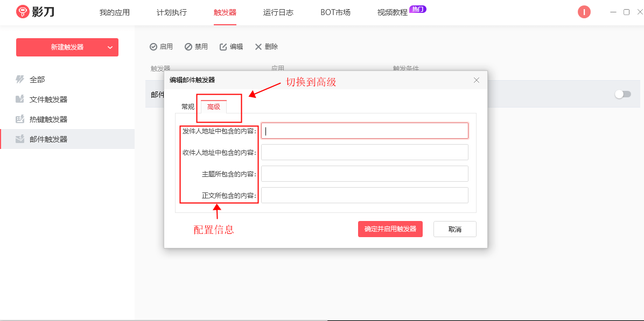Screen dimensions: 644x321
Task: Click the 删除 cross icon
Action: [258, 47]
